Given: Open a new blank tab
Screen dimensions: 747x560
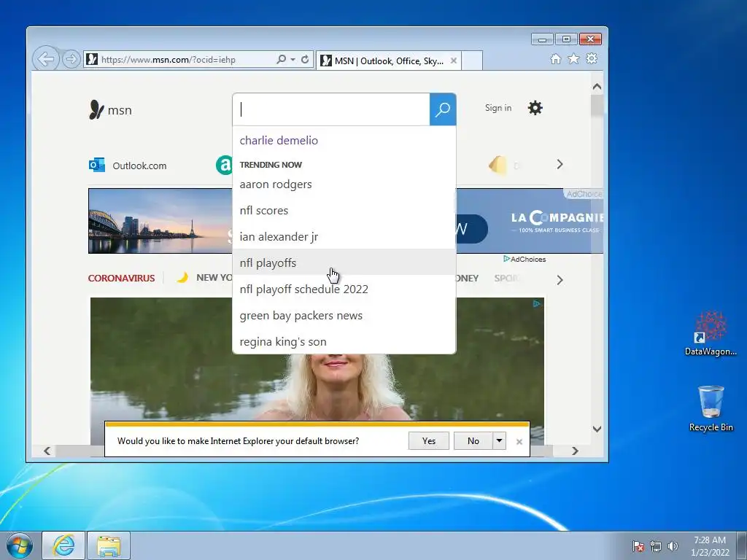Looking at the screenshot, I should (x=472, y=61).
